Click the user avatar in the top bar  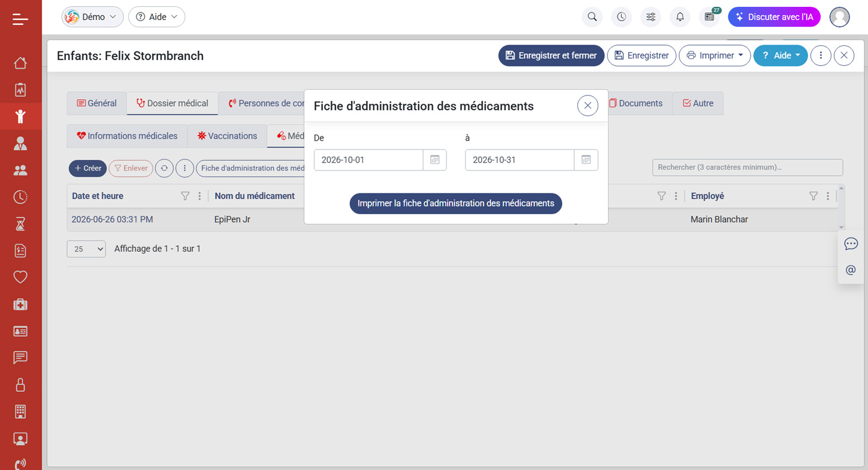pyautogui.click(x=839, y=17)
